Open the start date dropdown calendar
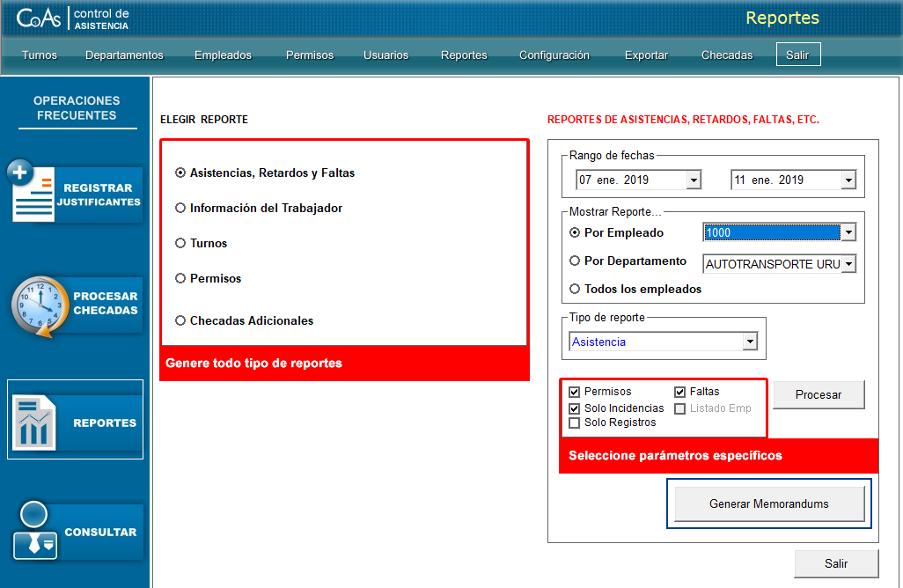 pos(694,180)
